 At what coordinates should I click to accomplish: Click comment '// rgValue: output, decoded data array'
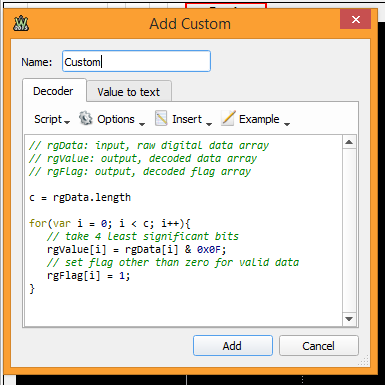tap(143, 158)
